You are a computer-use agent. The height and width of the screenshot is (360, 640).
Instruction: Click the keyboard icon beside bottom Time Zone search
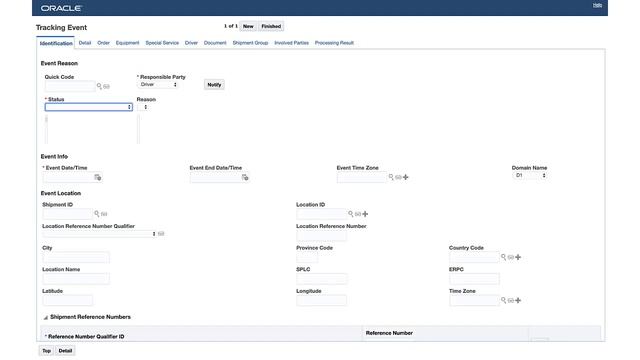(511, 300)
